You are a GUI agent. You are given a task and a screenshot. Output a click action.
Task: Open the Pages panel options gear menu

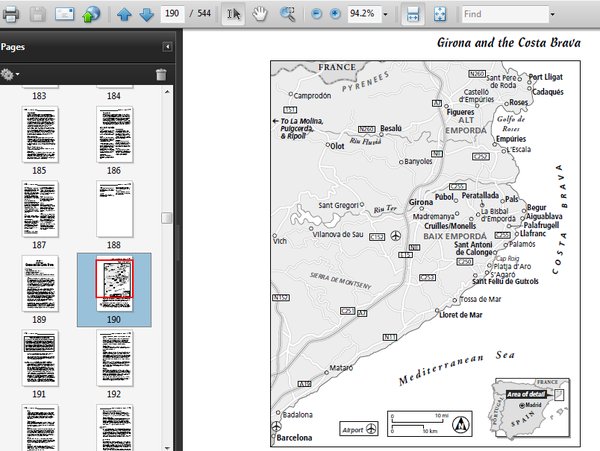(11, 75)
